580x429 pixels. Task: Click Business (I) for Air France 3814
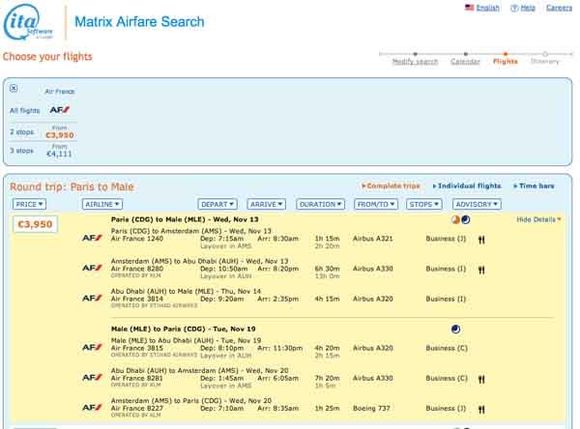click(445, 299)
